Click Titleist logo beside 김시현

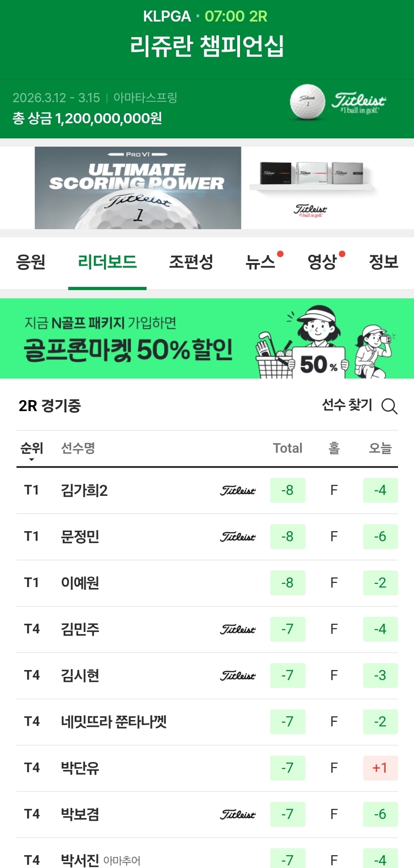238,676
